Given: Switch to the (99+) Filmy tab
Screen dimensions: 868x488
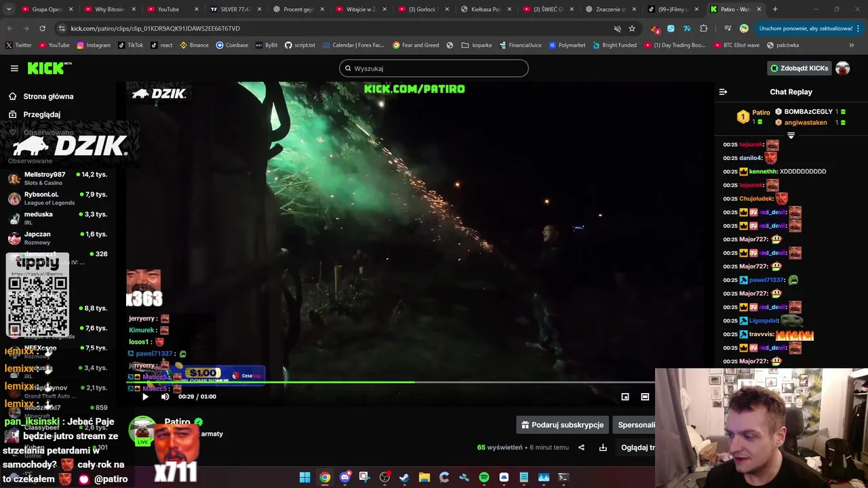Looking at the screenshot, I should (673, 9).
